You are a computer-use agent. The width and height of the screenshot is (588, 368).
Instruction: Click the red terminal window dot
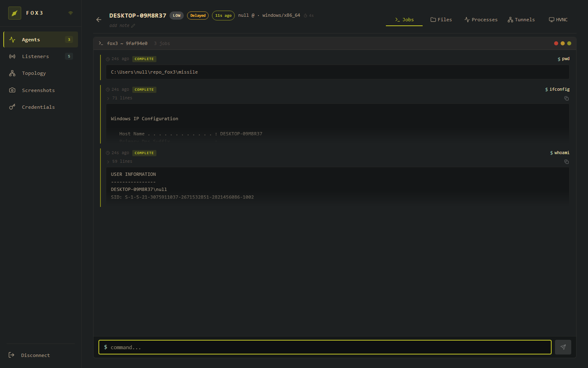coord(556,43)
